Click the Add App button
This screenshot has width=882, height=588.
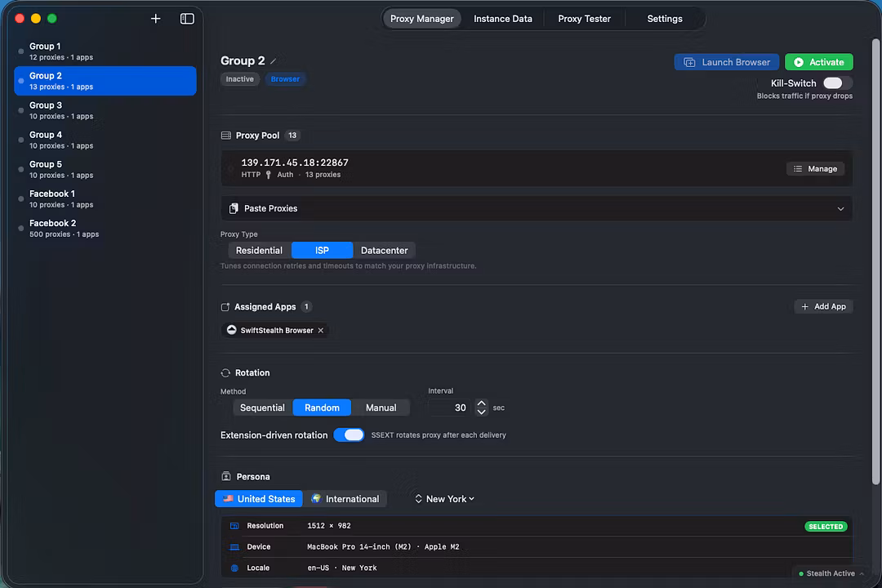pyautogui.click(x=823, y=307)
